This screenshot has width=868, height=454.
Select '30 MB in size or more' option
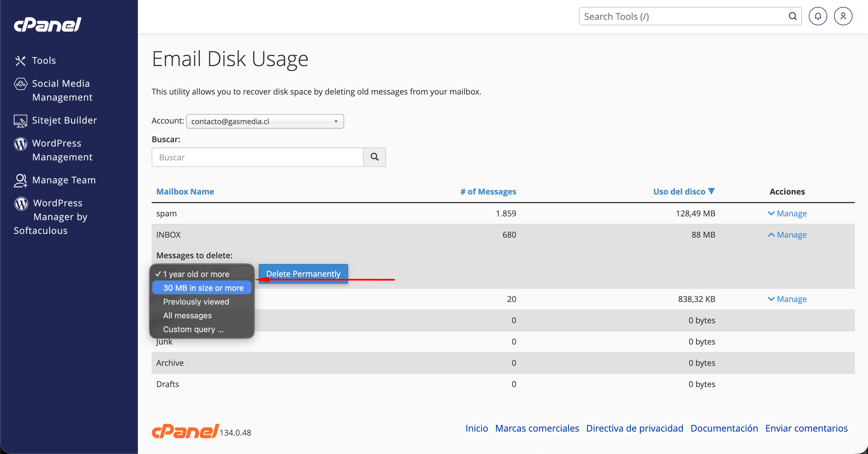(x=202, y=288)
